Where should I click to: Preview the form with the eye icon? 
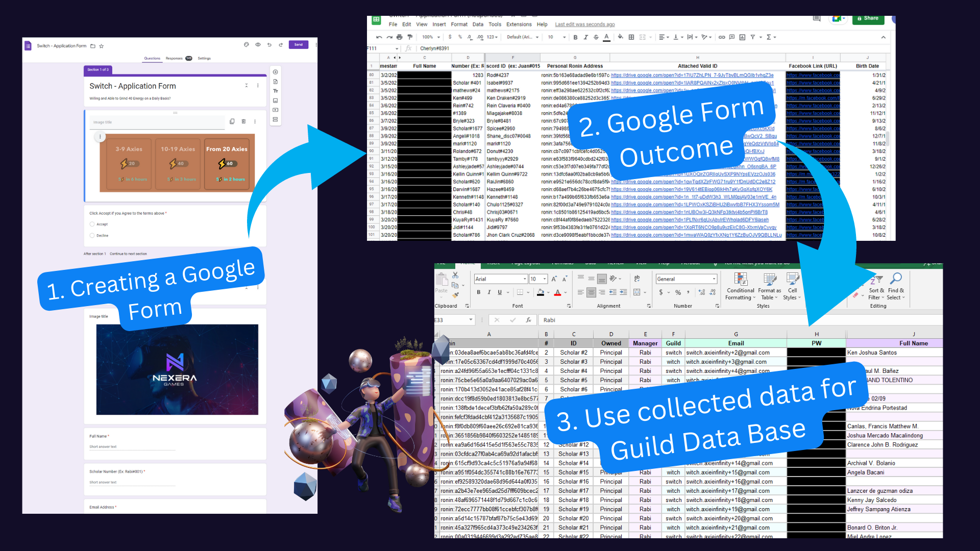(258, 45)
